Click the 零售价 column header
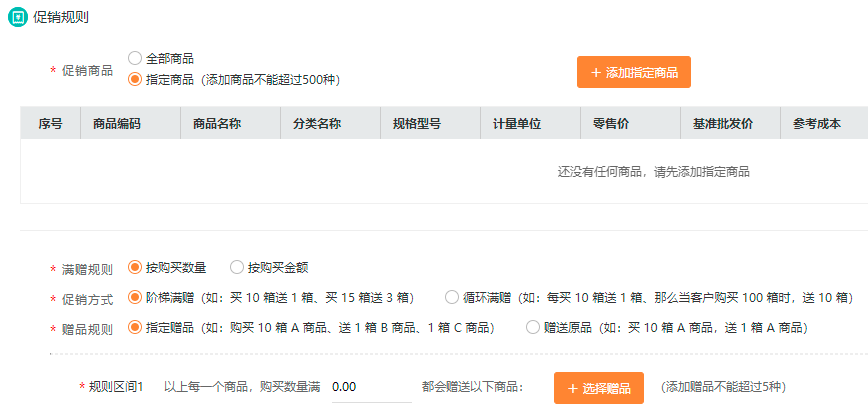Image resolution: width=868 pixels, height=417 pixels. [x=611, y=124]
